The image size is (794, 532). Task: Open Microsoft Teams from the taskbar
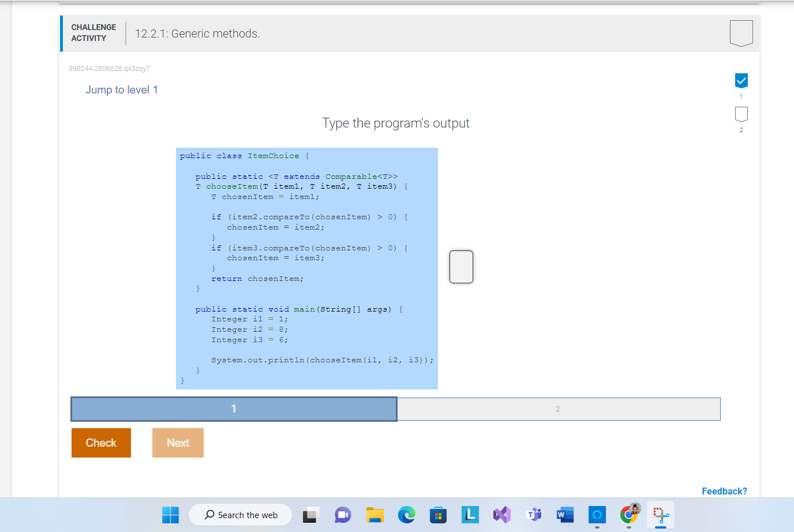pyautogui.click(x=534, y=515)
